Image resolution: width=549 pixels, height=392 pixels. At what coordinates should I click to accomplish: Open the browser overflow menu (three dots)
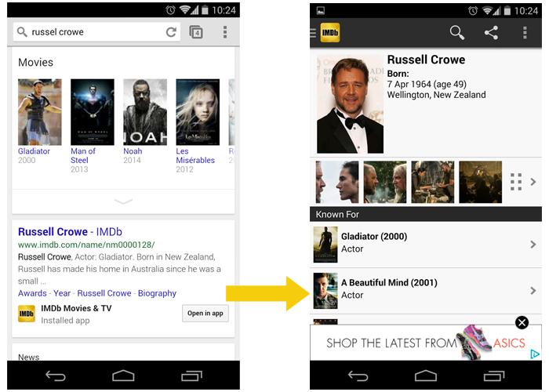pos(225,32)
